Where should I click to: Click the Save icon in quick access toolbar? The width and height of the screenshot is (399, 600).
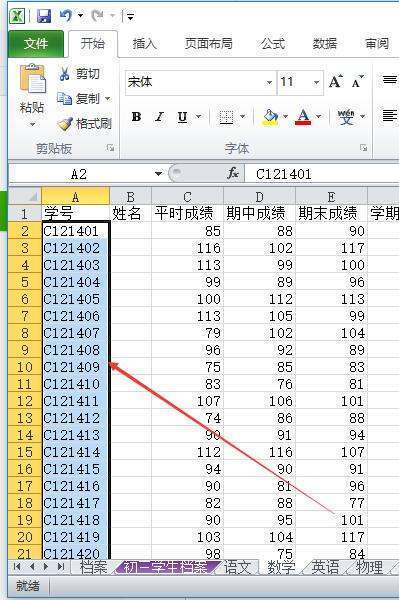coord(44,16)
